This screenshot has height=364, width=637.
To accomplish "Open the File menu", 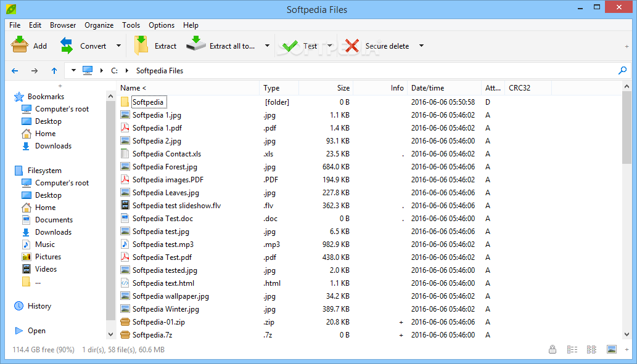I will (x=15, y=25).
